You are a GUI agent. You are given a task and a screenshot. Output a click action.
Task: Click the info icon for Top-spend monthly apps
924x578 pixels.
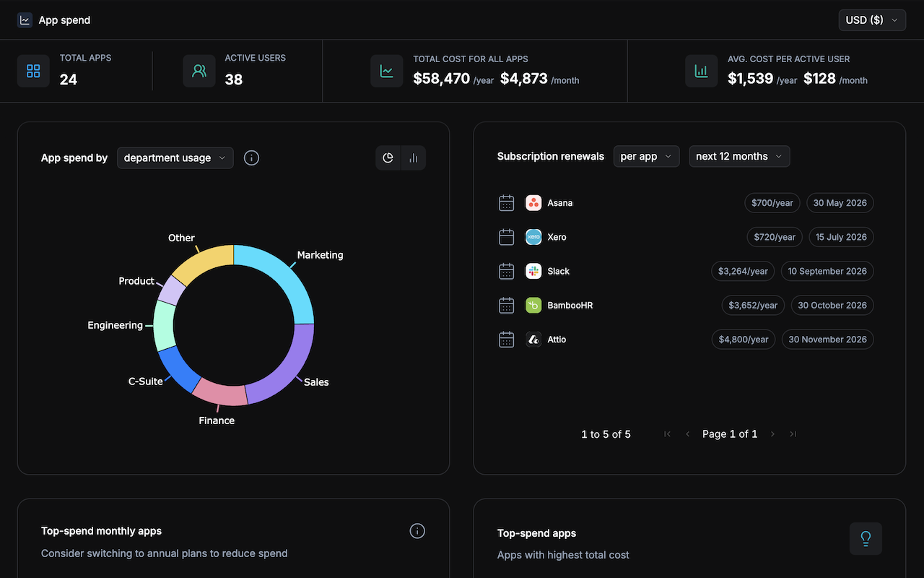(x=417, y=531)
